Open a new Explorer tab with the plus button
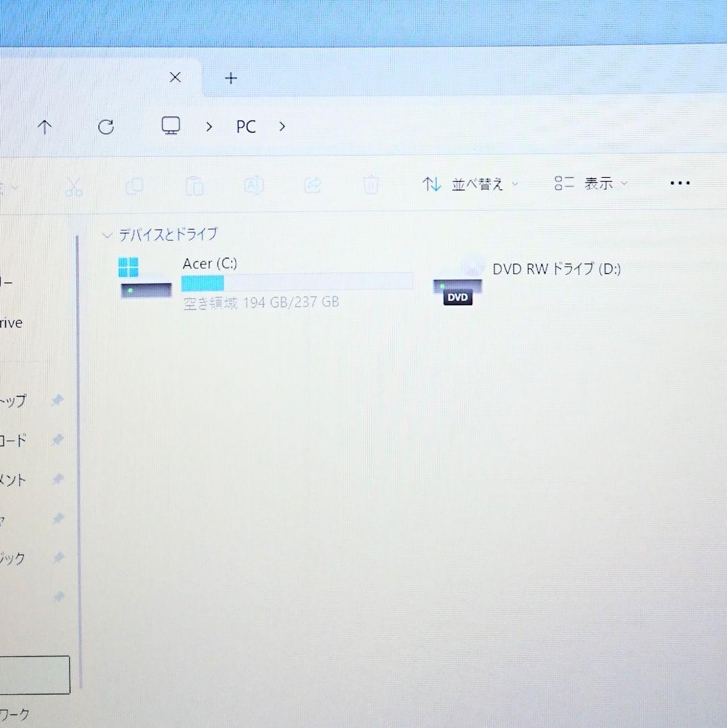 [x=230, y=78]
